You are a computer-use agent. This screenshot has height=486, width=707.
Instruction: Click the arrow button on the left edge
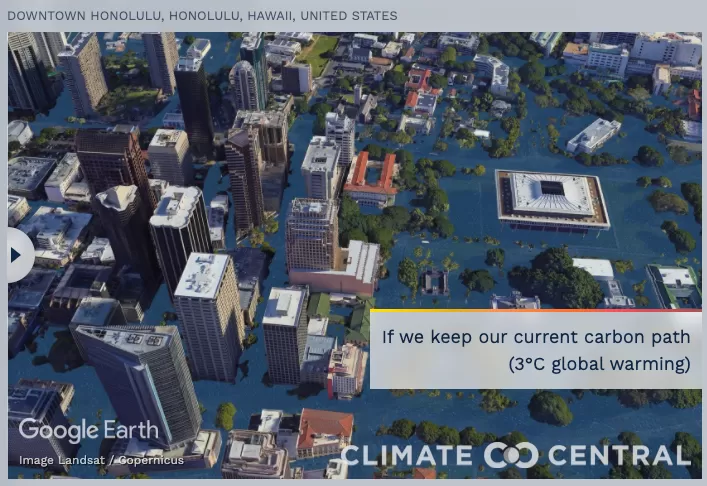click(x=18, y=255)
